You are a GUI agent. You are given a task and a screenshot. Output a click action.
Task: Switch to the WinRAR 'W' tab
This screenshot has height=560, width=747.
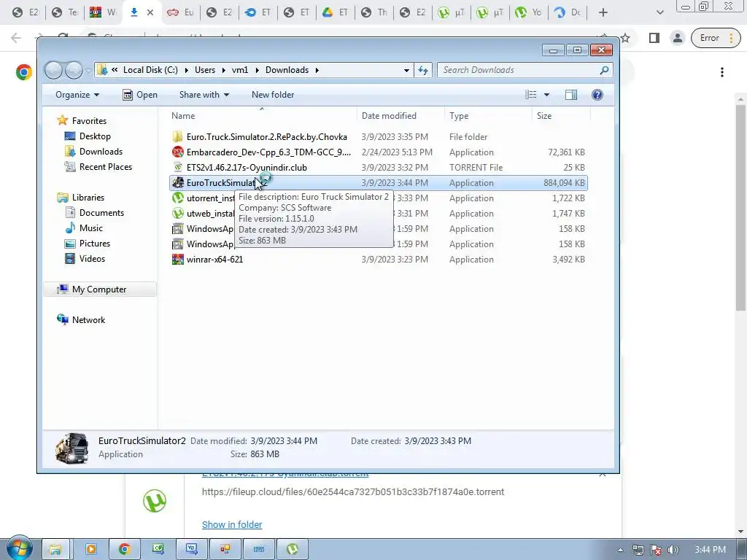[104, 12]
